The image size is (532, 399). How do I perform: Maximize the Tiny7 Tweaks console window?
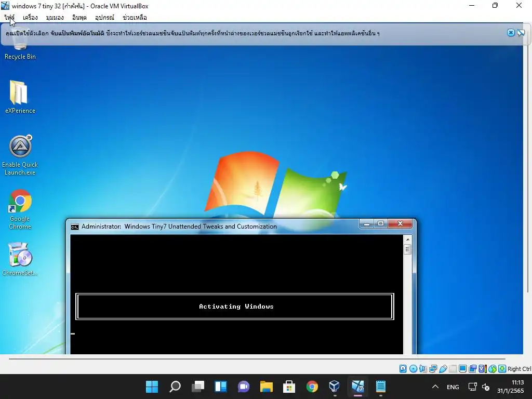click(381, 223)
